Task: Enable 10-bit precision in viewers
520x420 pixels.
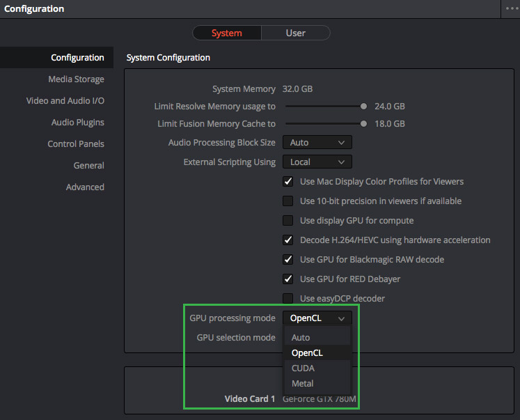Action: (287, 201)
